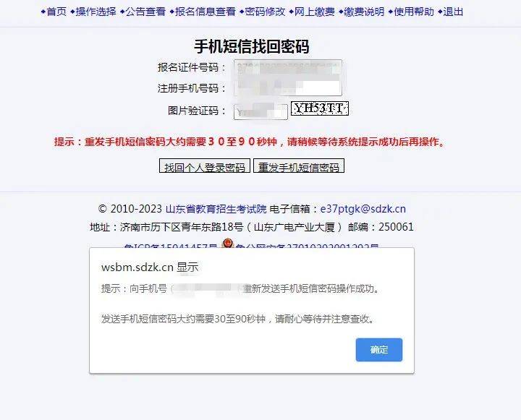Go to 网上缴费 page

pos(314,12)
